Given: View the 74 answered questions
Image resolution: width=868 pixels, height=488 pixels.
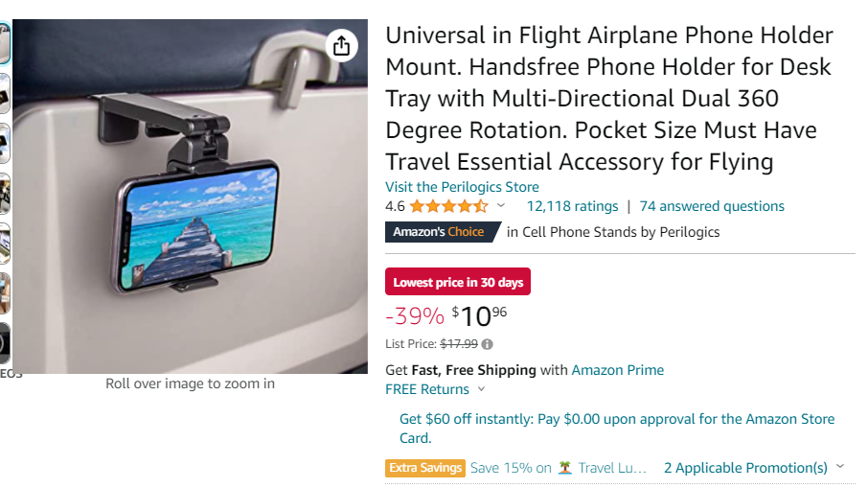Looking at the screenshot, I should pyautogui.click(x=712, y=206).
